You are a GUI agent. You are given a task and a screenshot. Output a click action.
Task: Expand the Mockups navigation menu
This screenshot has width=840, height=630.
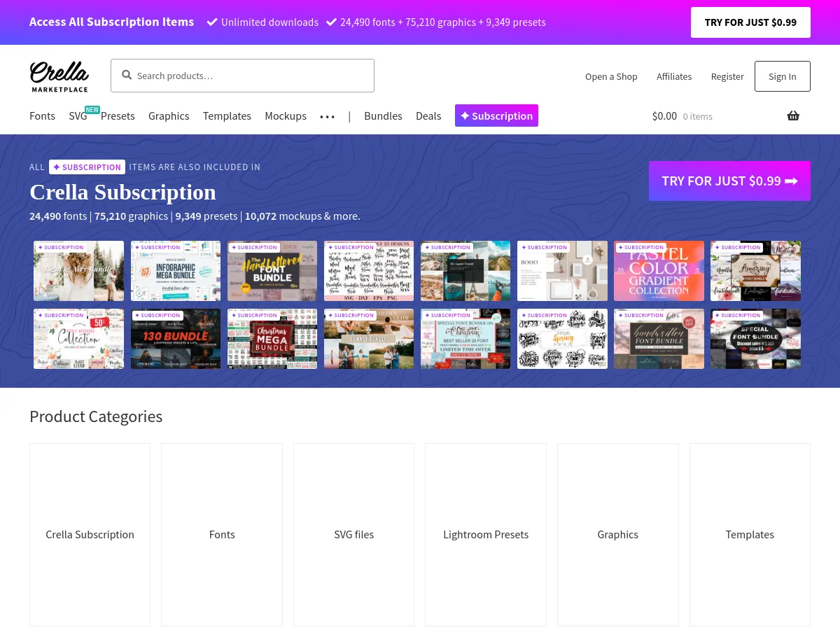(x=286, y=115)
